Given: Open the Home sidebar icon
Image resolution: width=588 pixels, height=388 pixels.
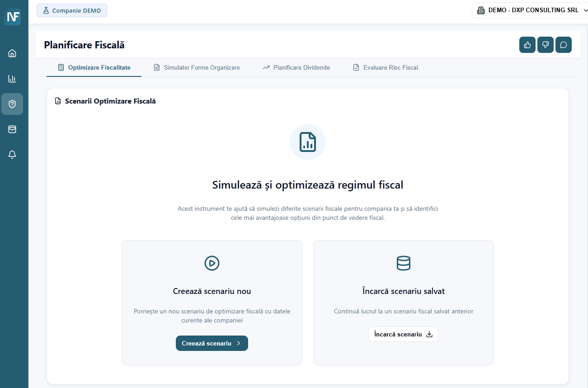Looking at the screenshot, I should (x=12, y=53).
